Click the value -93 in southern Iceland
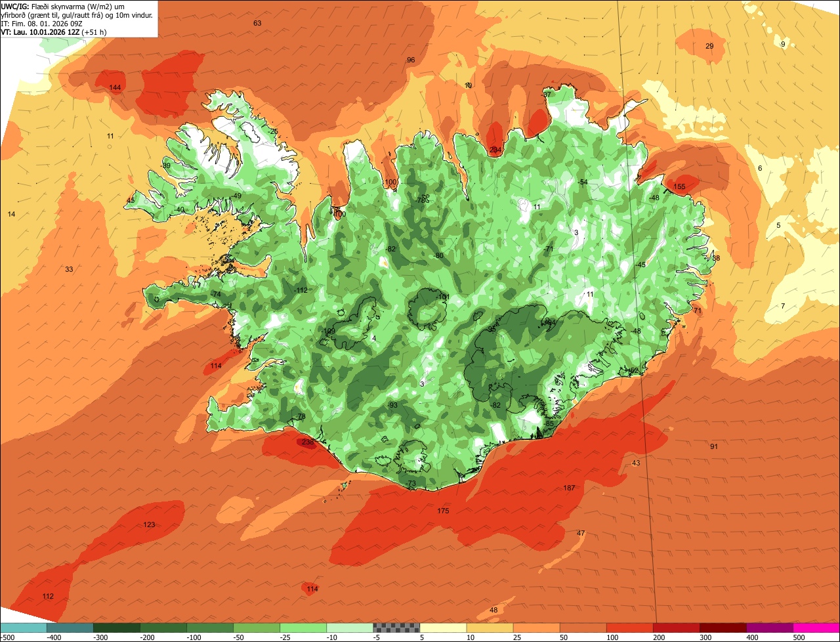840x642 pixels. [x=392, y=405]
